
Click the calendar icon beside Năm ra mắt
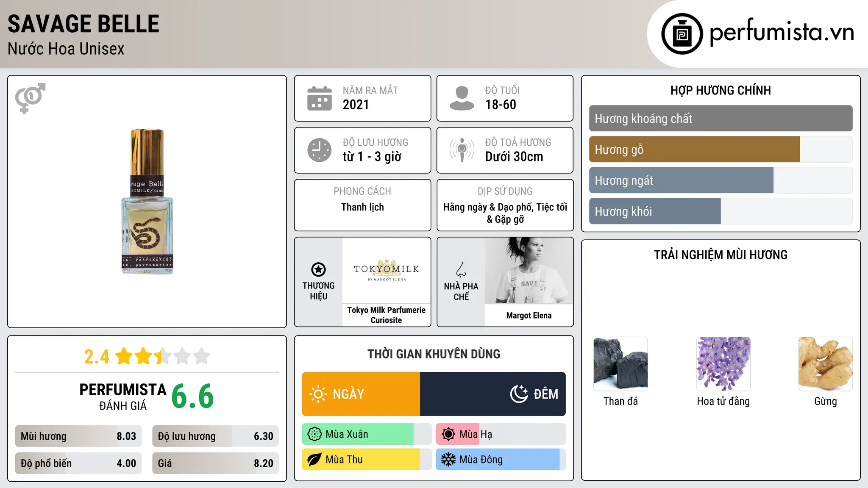click(x=320, y=98)
